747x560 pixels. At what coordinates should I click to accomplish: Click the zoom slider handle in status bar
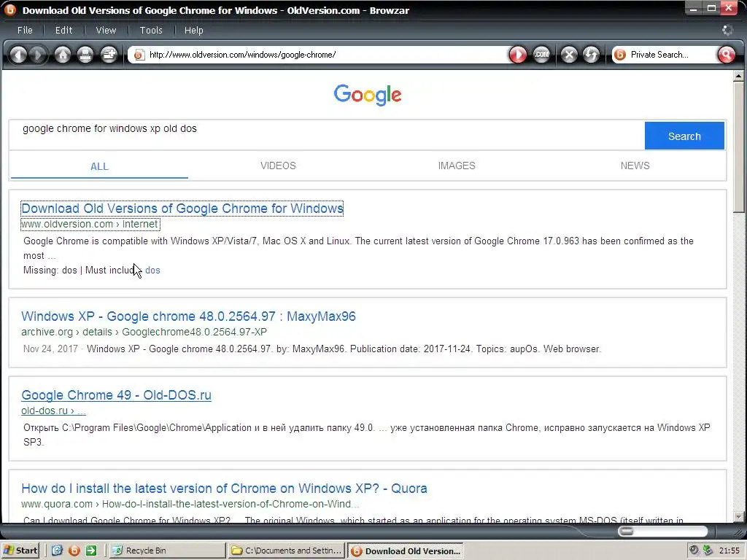coord(626,531)
